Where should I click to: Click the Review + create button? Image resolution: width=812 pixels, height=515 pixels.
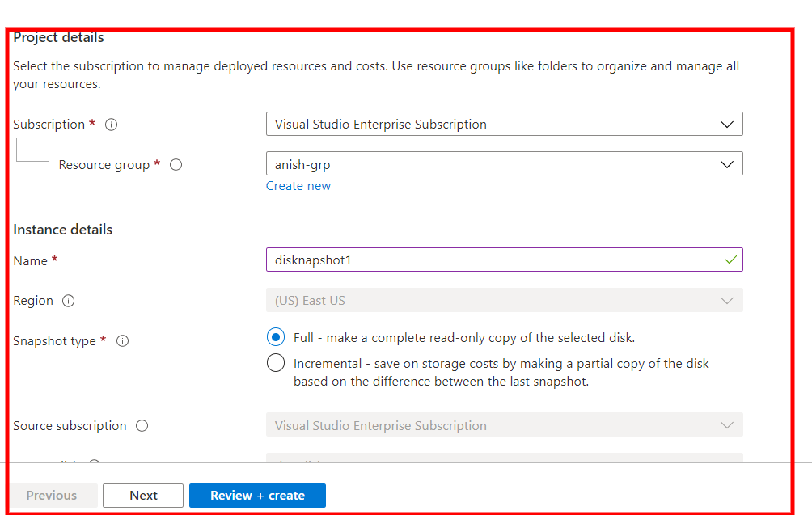pyautogui.click(x=257, y=495)
